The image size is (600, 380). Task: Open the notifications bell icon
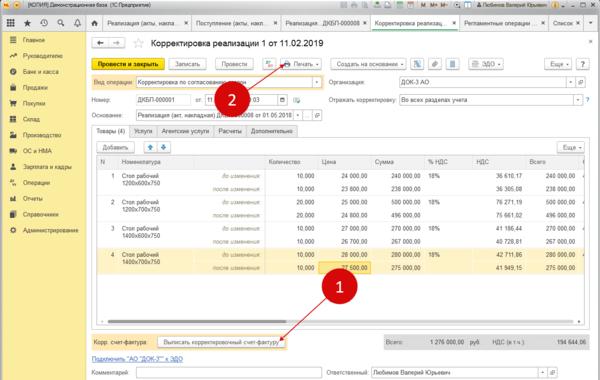[77, 23]
